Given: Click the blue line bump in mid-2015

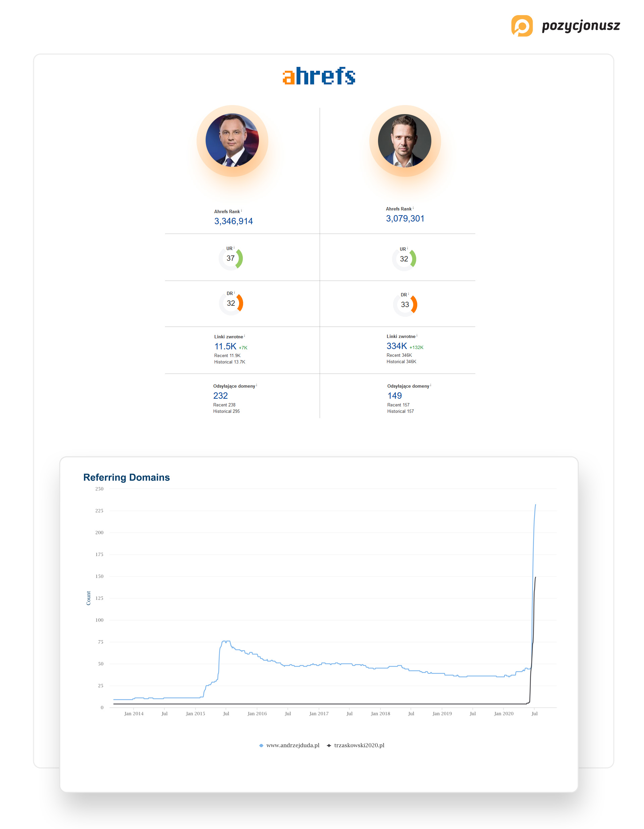Looking at the screenshot, I should tap(225, 641).
